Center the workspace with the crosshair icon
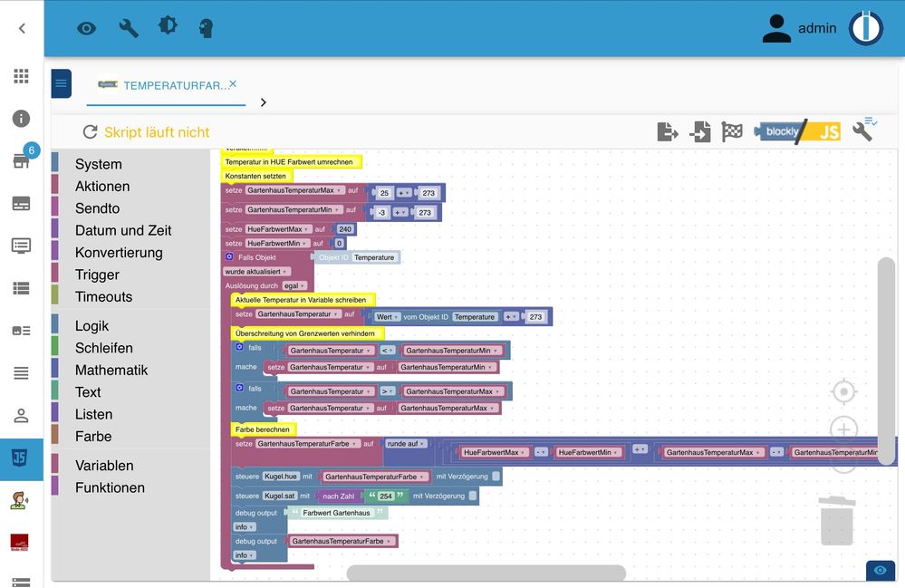This screenshot has height=588, width=905. (x=843, y=391)
